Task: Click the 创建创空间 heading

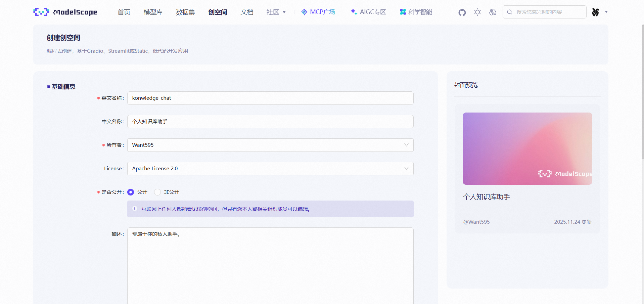Action: (x=63, y=38)
